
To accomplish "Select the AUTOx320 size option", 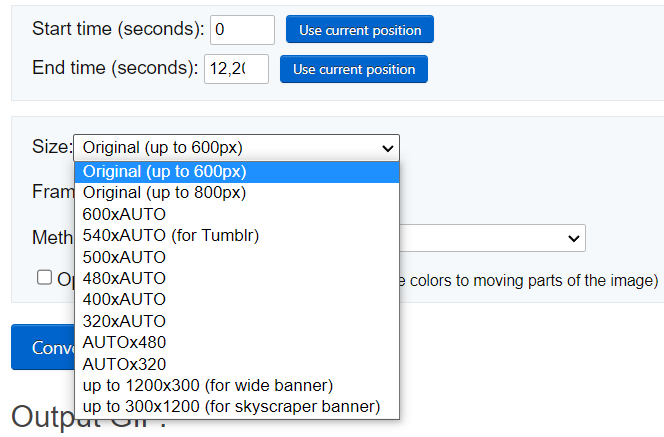I will (x=125, y=364).
